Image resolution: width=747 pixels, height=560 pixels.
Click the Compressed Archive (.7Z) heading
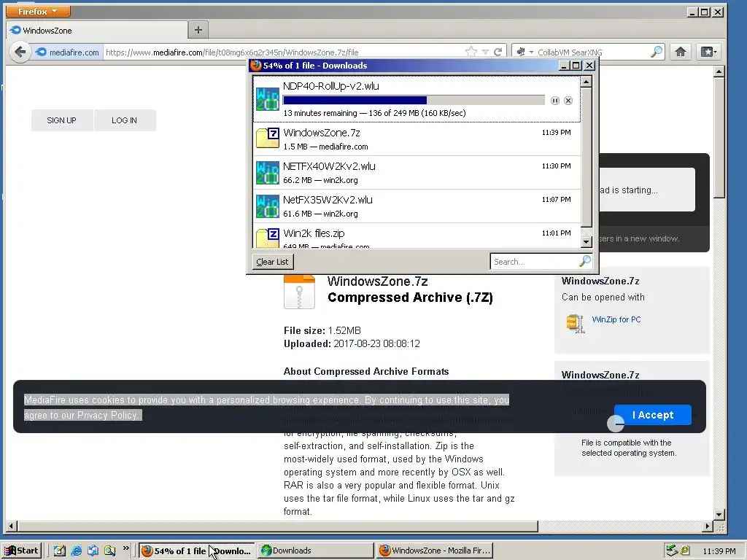tap(410, 297)
